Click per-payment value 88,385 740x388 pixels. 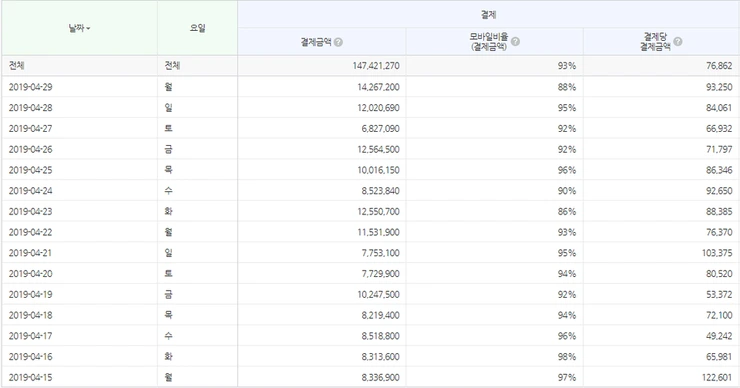719,211
